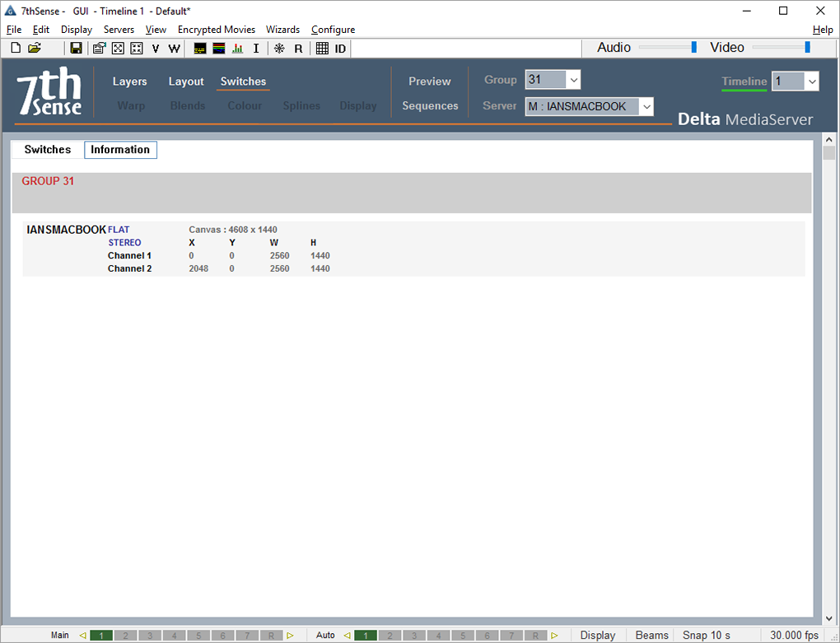Select Auto slot 1
The width and height of the screenshot is (840, 643).
[366, 636]
